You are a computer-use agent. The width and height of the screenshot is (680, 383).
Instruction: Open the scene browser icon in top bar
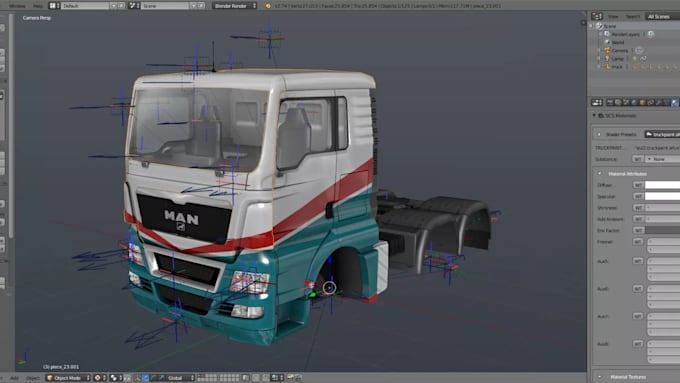pos(134,6)
